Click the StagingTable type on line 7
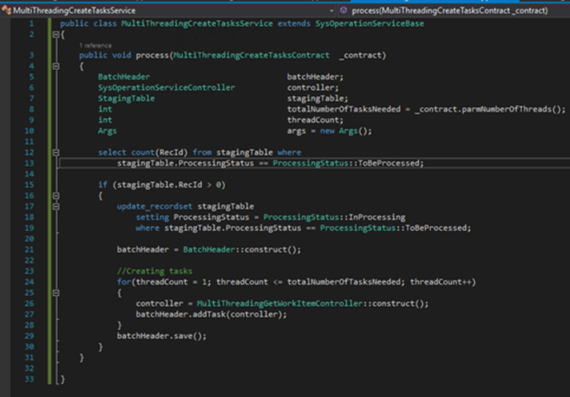Screen dimensions: 570x397 (x=126, y=99)
